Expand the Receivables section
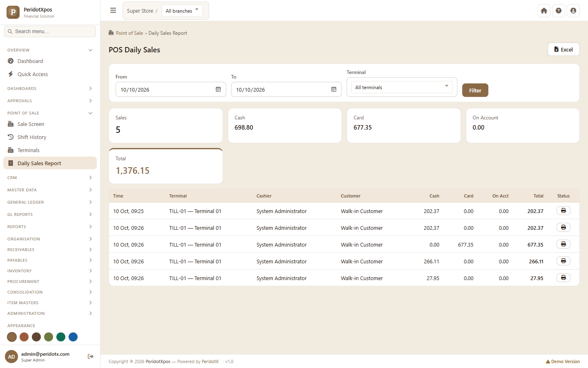This screenshot has width=588, height=368. [50, 249]
